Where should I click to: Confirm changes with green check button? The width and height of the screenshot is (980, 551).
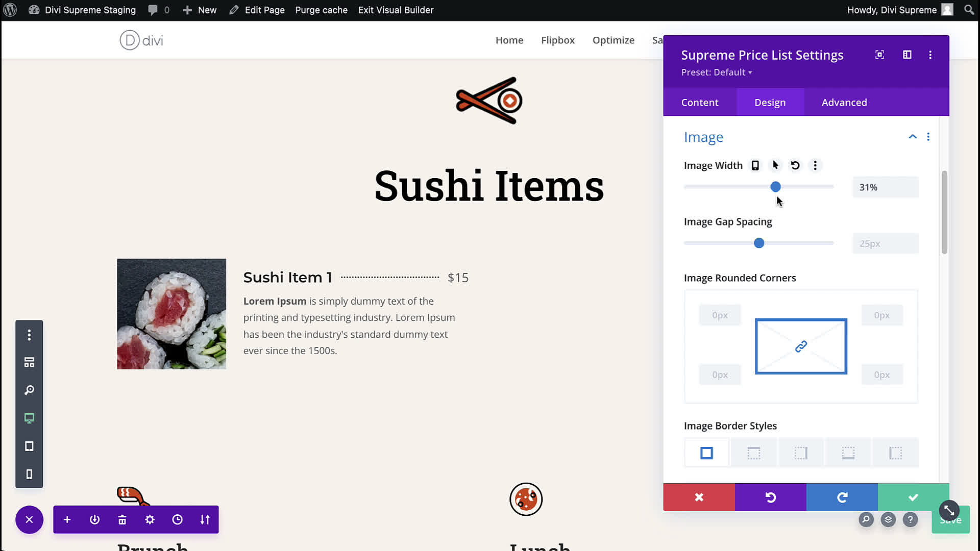click(913, 497)
